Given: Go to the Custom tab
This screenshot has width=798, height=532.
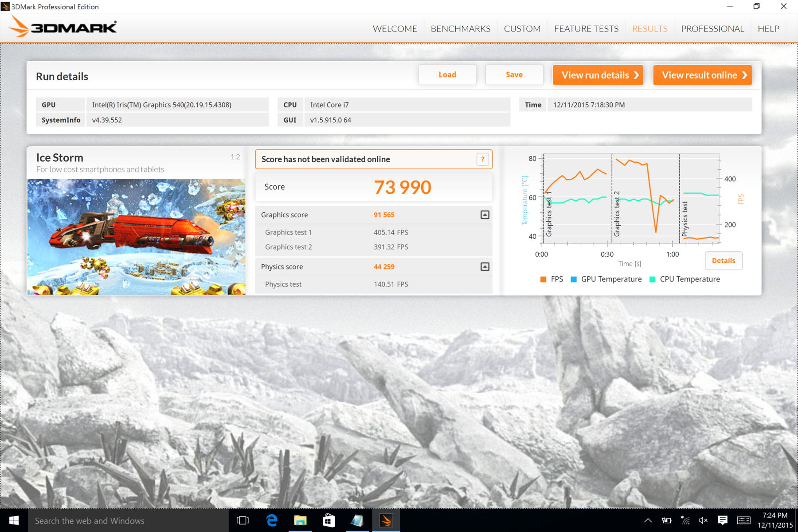Looking at the screenshot, I should pyautogui.click(x=522, y=29).
